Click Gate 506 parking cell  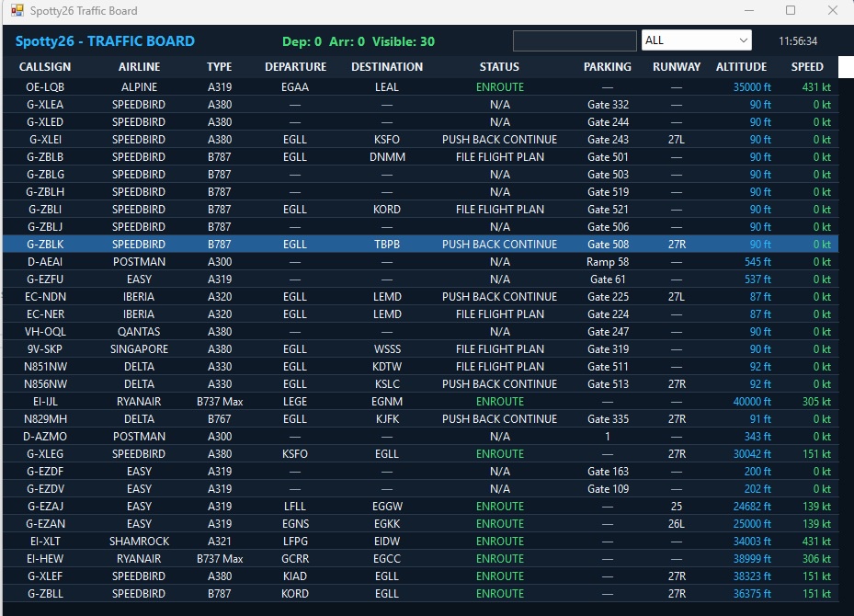click(608, 226)
